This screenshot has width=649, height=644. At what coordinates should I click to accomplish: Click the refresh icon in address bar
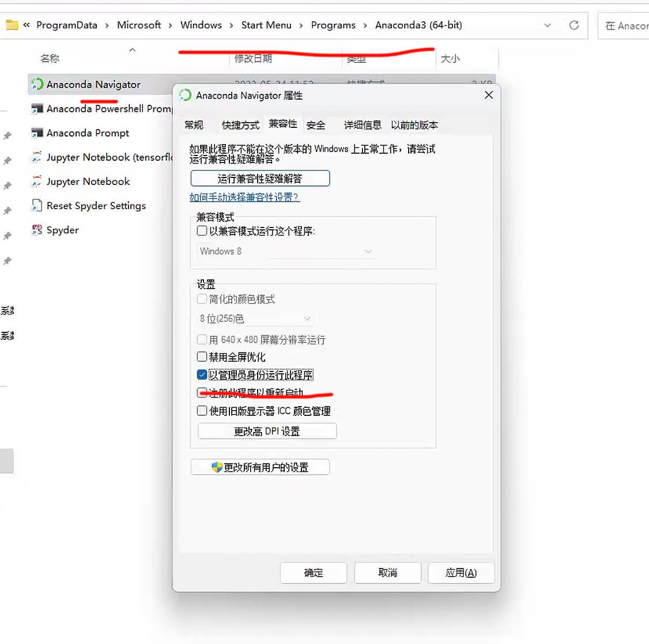573,25
